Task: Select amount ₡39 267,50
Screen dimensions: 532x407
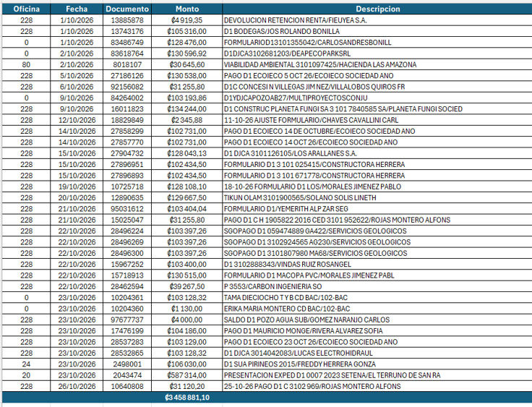Action: point(187,286)
